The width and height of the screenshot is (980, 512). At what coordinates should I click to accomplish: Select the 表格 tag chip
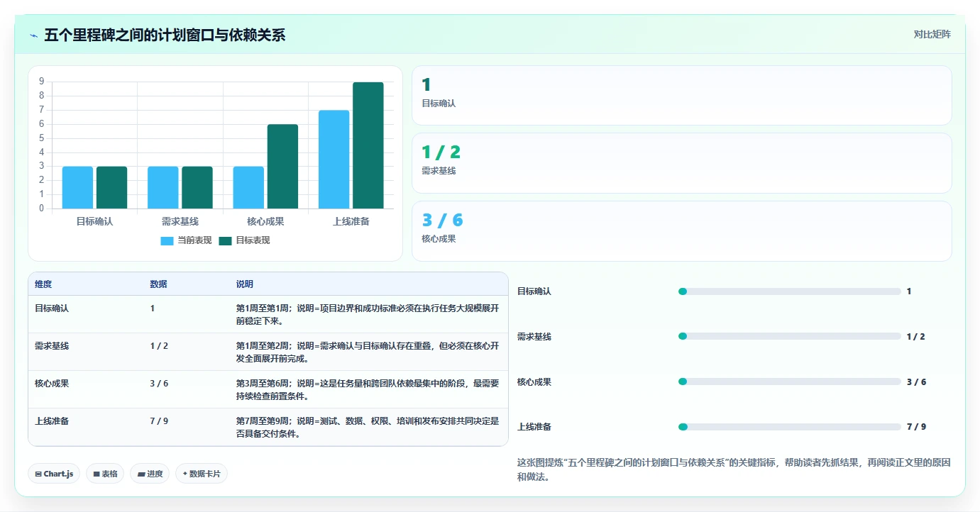(x=105, y=474)
